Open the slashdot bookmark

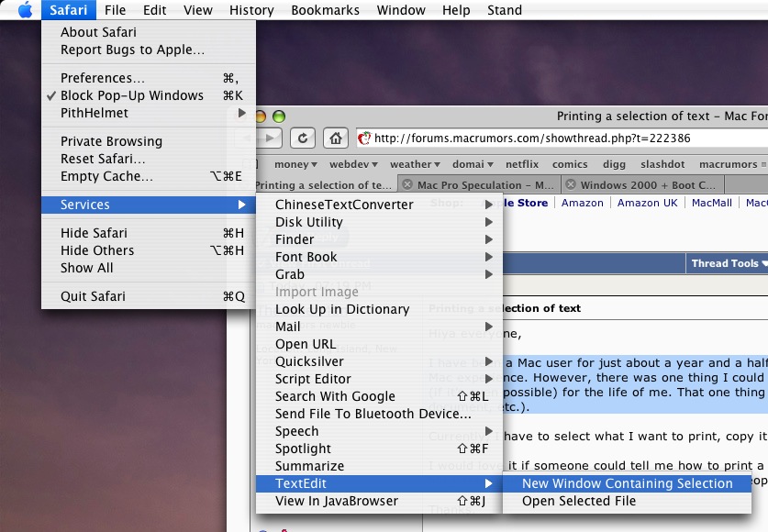(662, 164)
